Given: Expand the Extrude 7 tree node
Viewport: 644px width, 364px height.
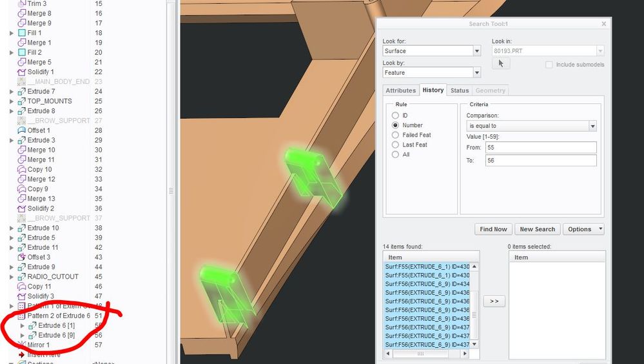Looking at the screenshot, I should pos(12,91).
